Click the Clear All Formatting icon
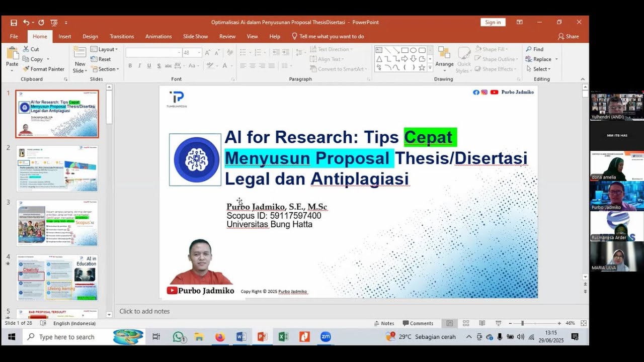Image resolution: width=644 pixels, height=362 pixels. (x=230, y=52)
